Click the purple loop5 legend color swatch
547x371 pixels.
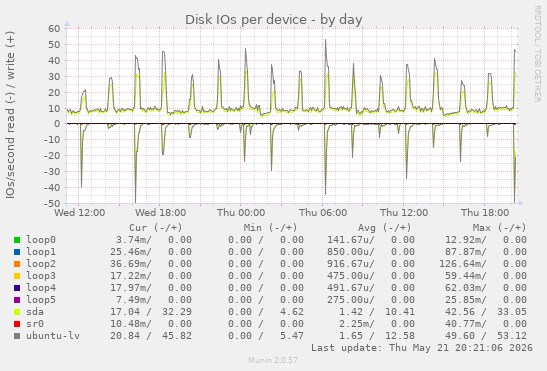click(x=17, y=300)
